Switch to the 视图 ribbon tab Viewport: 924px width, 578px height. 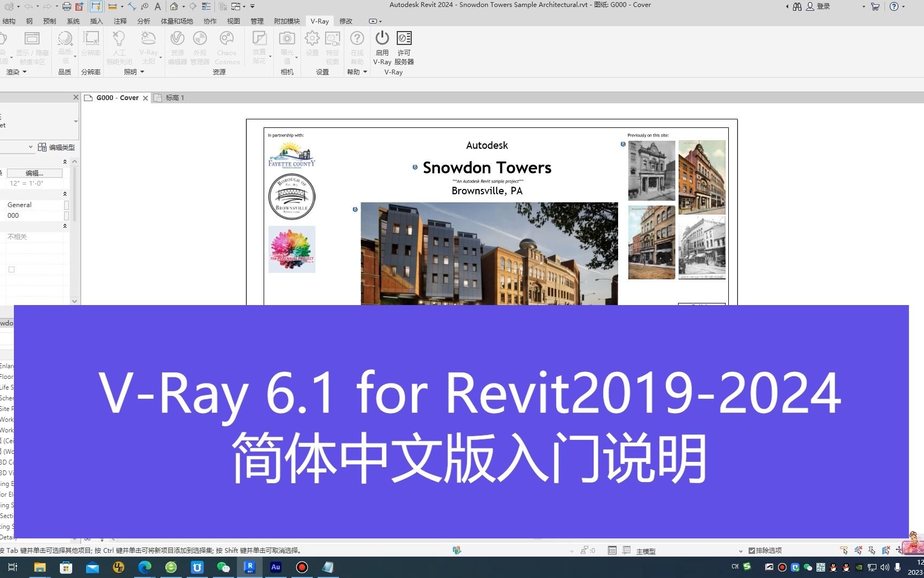point(233,21)
